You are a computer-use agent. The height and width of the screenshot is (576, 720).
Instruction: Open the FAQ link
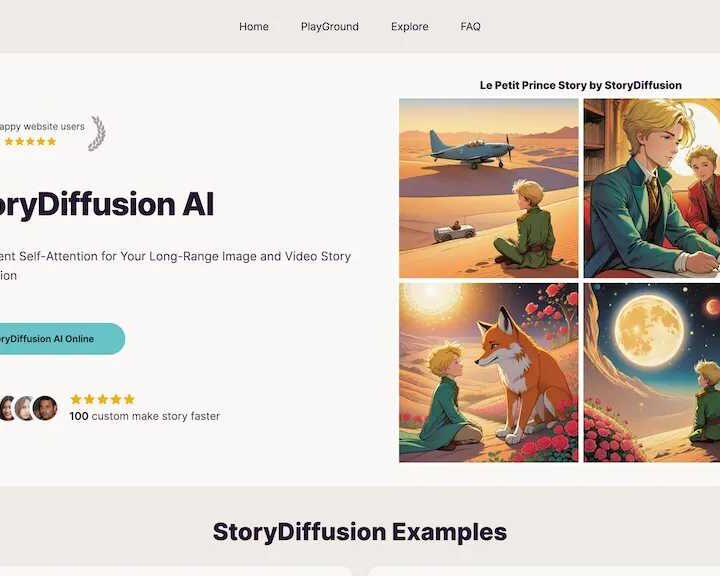(x=470, y=27)
